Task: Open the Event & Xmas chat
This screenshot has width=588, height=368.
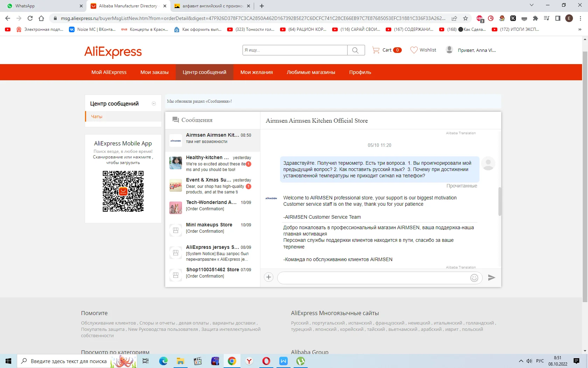Action: click(x=213, y=186)
